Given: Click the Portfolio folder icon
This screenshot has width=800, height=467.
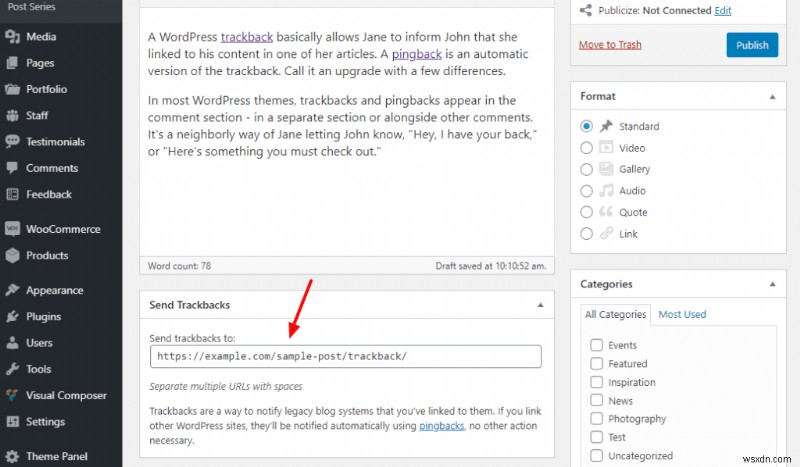Looking at the screenshot, I should (12, 89).
